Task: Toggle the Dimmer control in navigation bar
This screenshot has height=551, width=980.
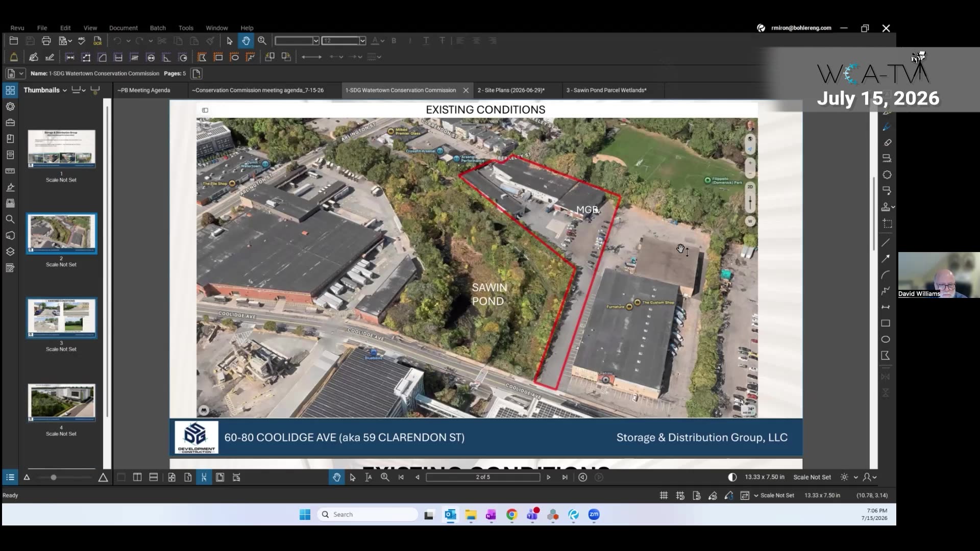Action: (732, 478)
